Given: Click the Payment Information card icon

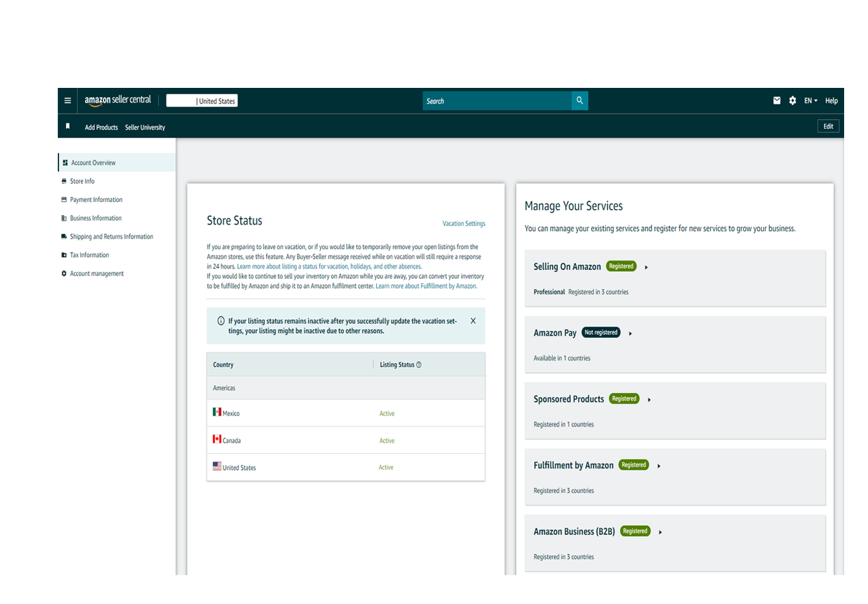Looking at the screenshot, I should tap(64, 200).
